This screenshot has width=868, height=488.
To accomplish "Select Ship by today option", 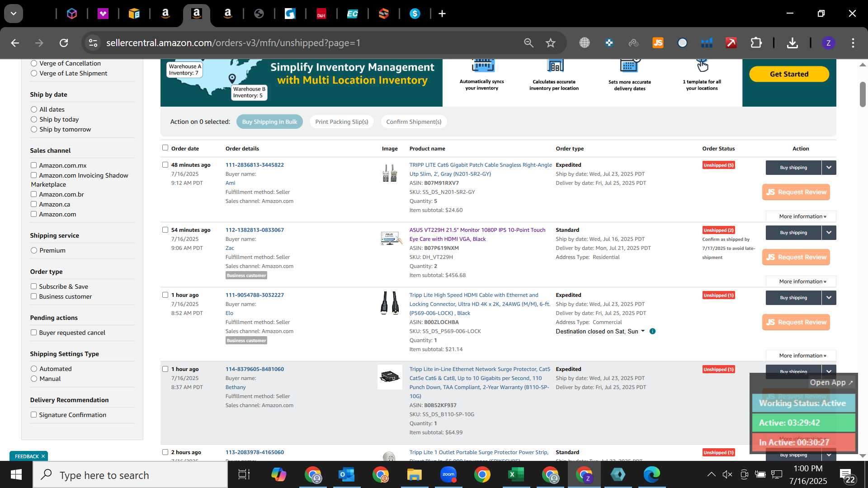I will [x=34, y=119].
